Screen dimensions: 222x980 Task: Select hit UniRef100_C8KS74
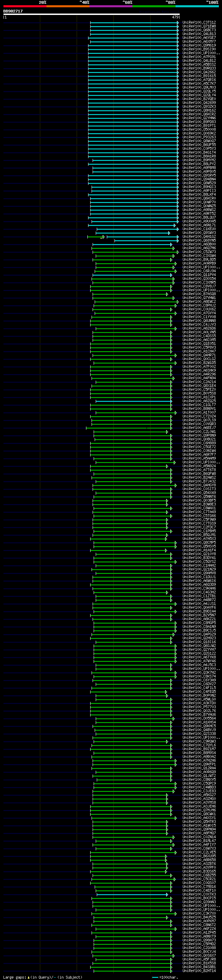pos(199,677)
